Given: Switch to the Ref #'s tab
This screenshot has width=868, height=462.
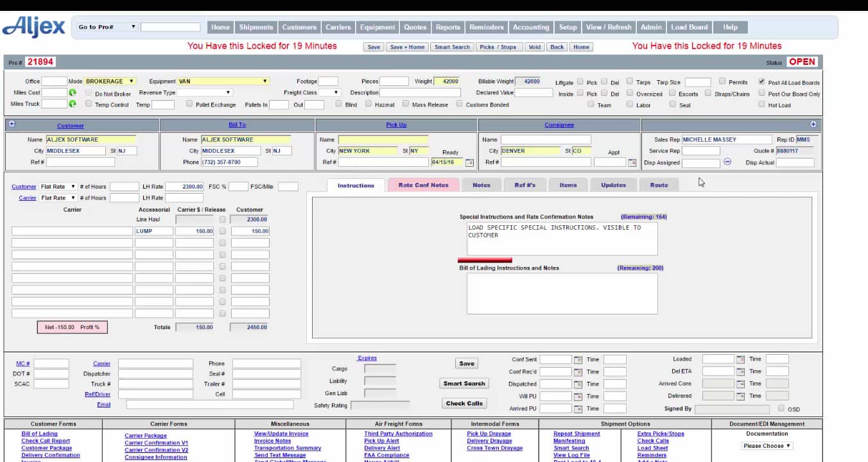Looking at the screenshot, I should click(x=525, y=185).
